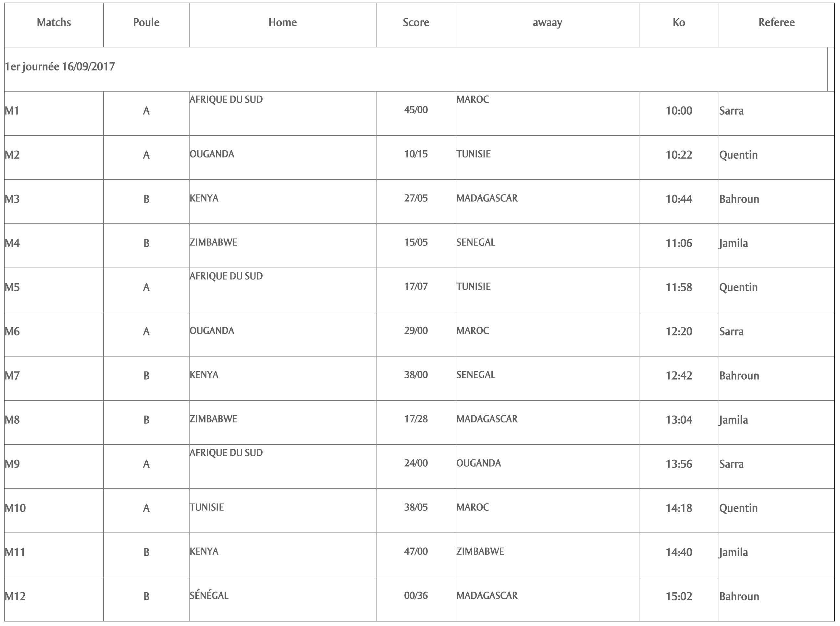Click SÉNÉGAL home team in M12 row

[209, 595]
